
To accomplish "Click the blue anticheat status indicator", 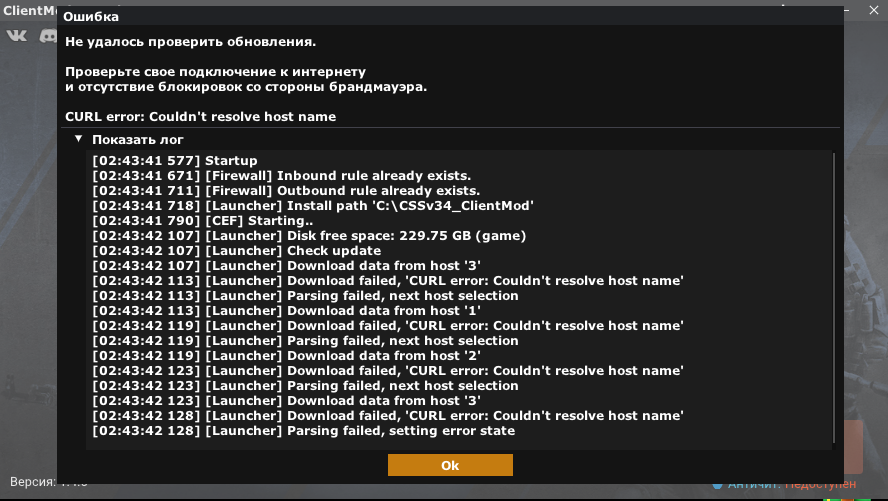I will [x=717, y=484].
